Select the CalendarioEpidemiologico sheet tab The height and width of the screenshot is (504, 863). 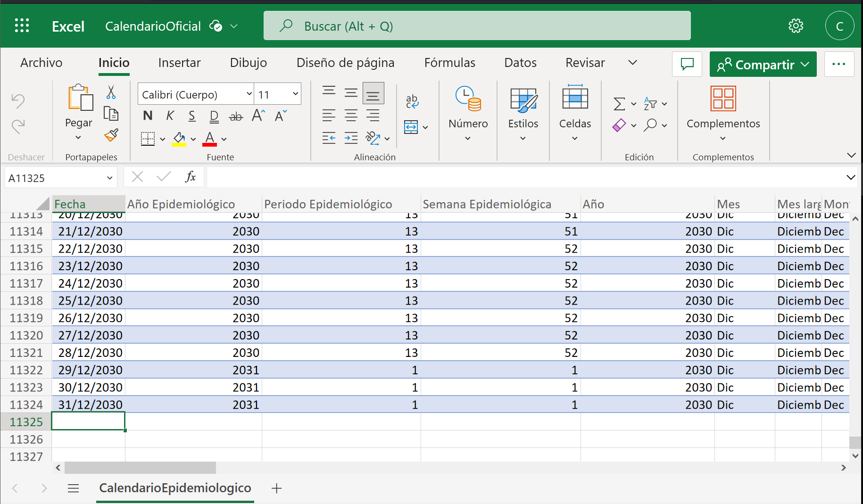[175, 488]
